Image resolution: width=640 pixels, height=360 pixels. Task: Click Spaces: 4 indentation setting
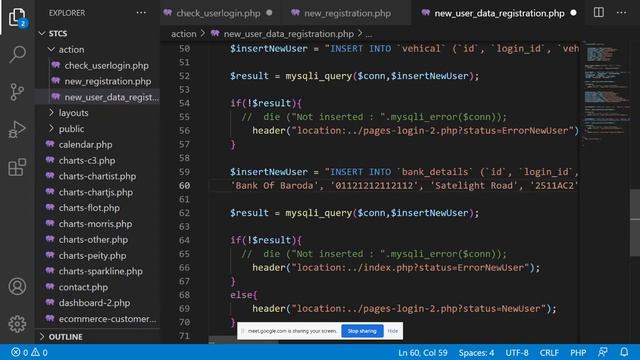click(x=476, y=352)
